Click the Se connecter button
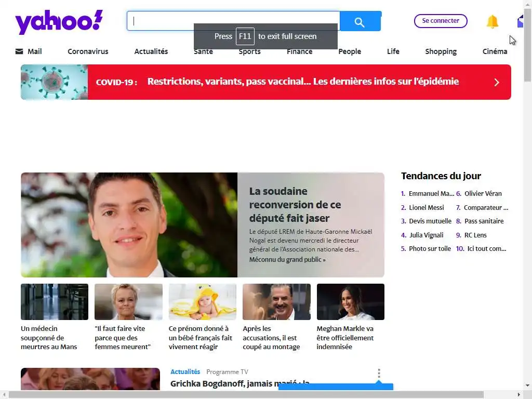 [441, 21]
